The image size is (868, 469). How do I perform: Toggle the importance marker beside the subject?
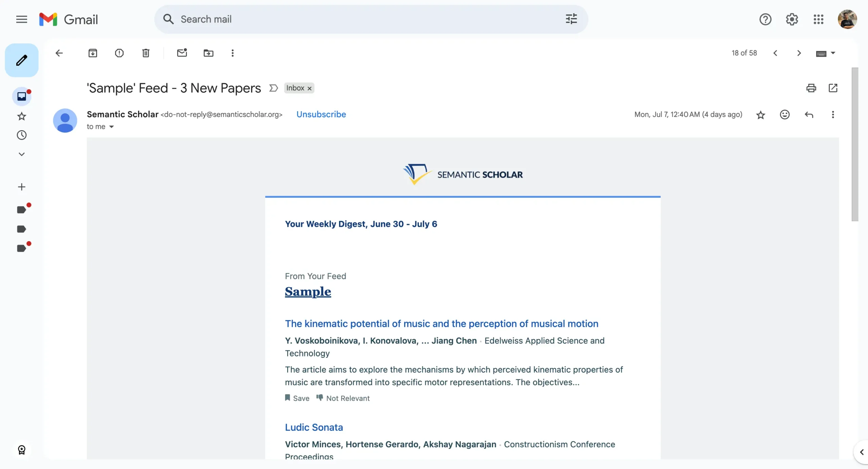[273, 88]
